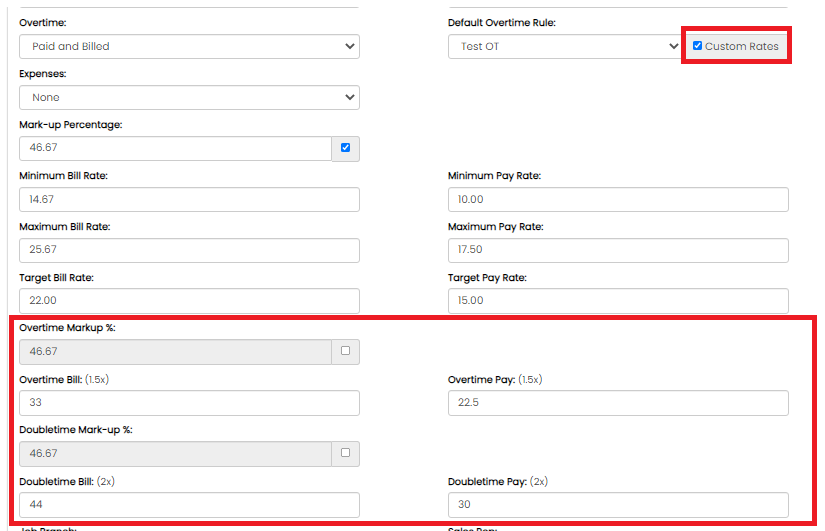
Task: Click into the Target Bill Rate field
Action: pos(189,301)
